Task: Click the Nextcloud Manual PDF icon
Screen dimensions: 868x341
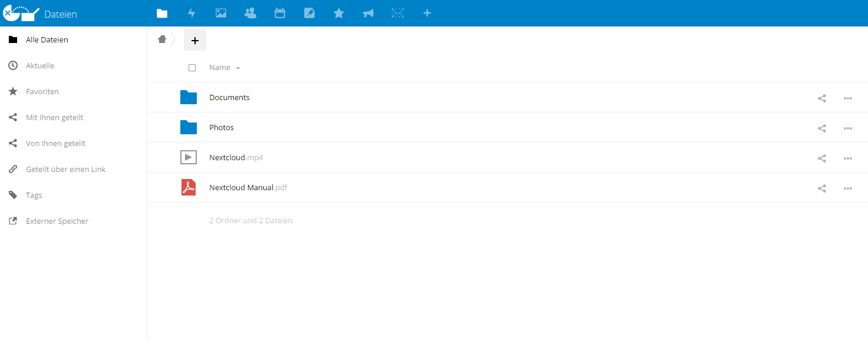Action: [189, 187]
